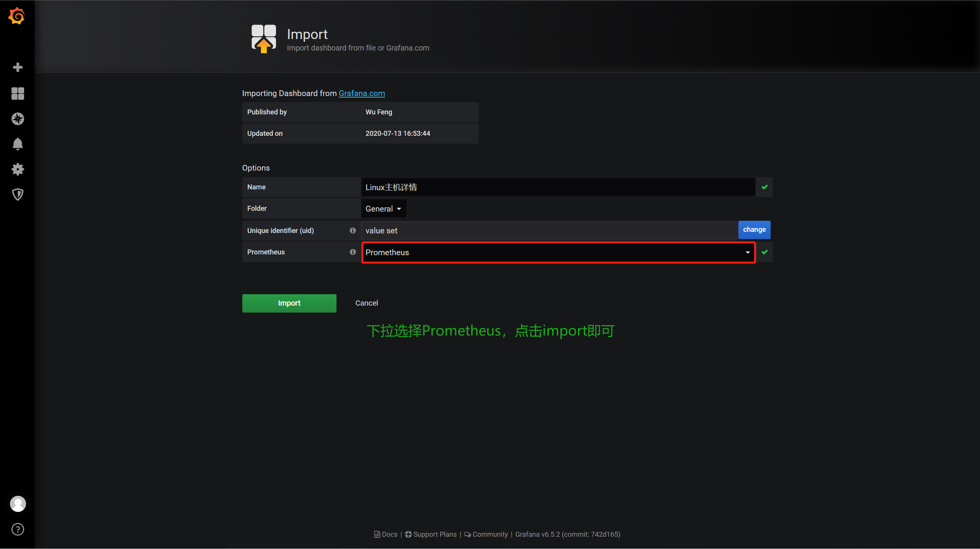Image resolution: width=980 pixels, height=549 pixels.
Task: Open the Alerting bell icon
Action: coord(18,144)
